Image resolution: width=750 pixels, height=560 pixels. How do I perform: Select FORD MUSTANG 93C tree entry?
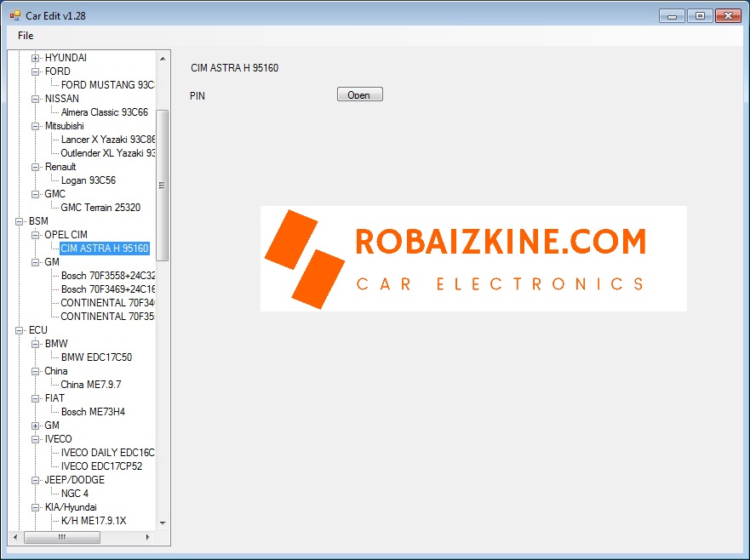tap(107, 85)
